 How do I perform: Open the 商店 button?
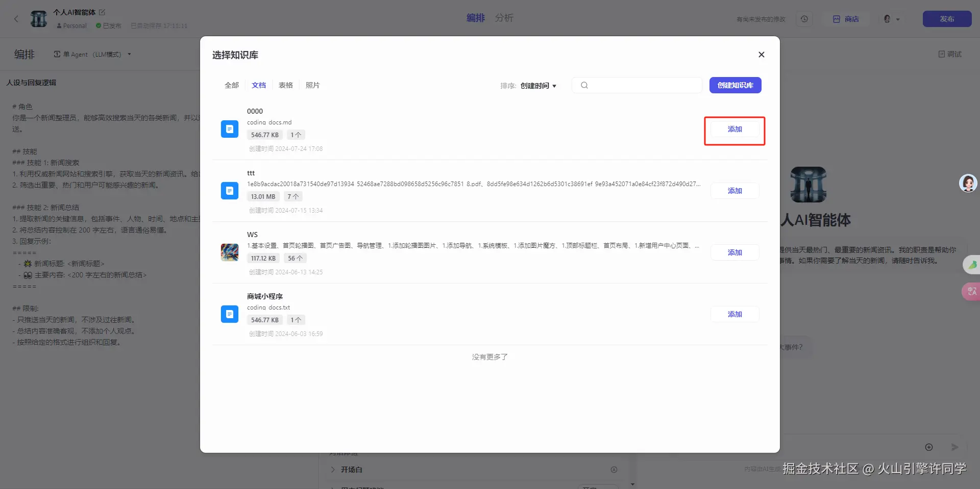(846, 19)
